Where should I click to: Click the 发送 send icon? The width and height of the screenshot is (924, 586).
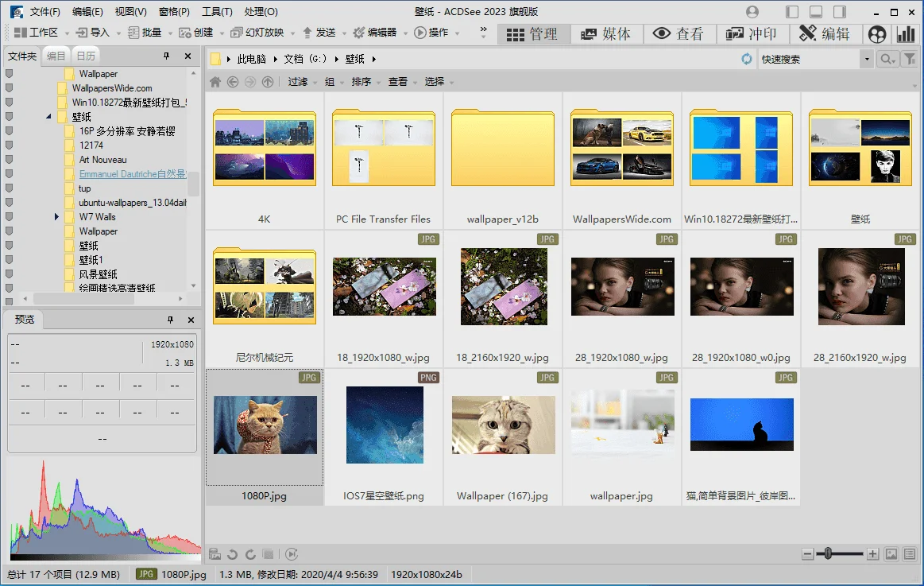[308, 33]
